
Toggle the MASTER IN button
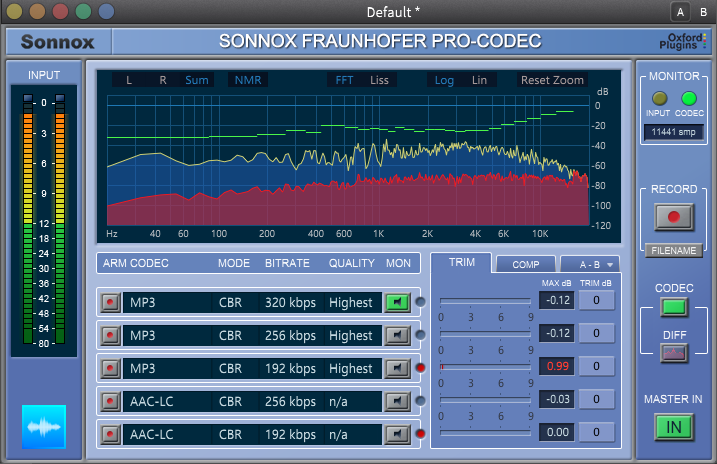[674, 427]
